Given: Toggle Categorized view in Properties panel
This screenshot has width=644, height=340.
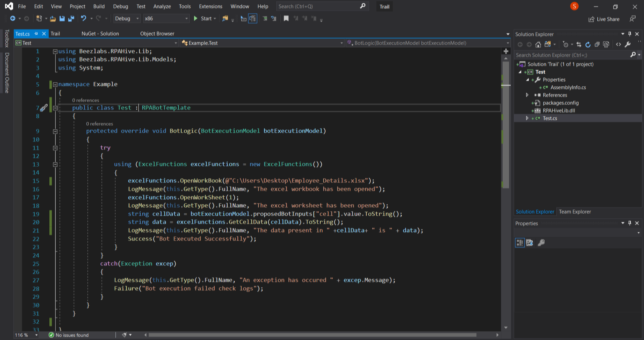Looking at the screenshot, I should coord(520,243).
